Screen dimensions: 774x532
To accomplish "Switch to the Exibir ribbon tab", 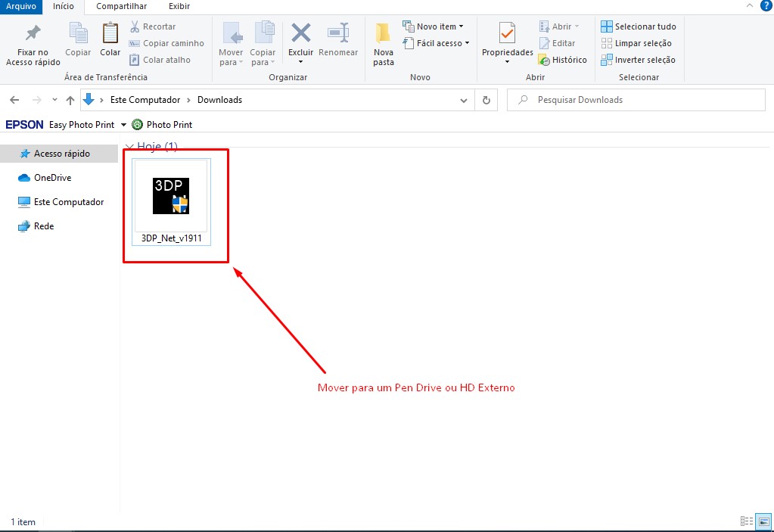I will point(179,6).
